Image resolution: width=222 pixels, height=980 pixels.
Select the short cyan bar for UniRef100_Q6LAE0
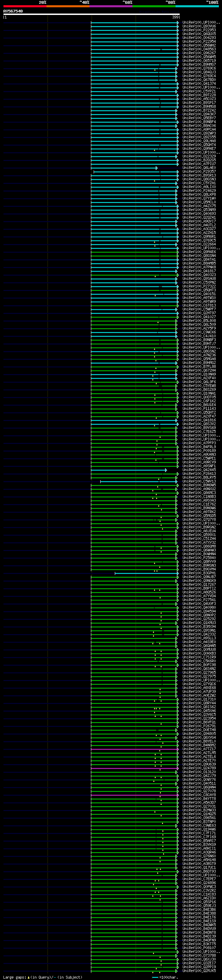point(124,168)
